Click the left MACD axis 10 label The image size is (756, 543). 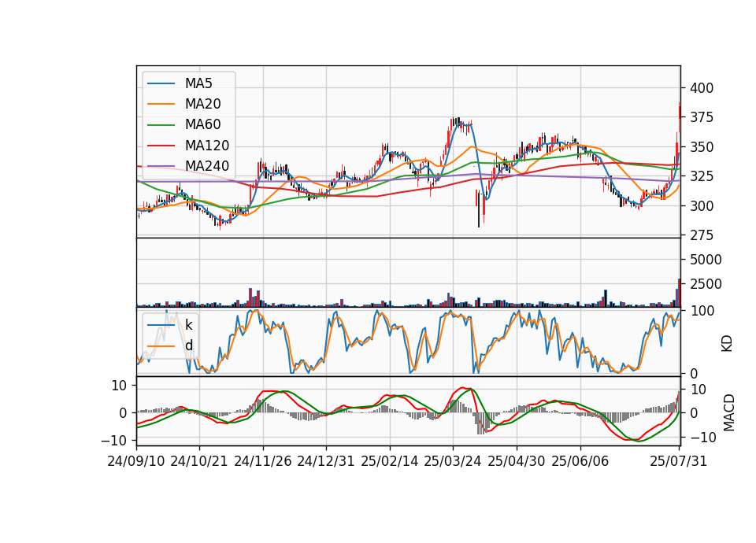(x=119, y=386)
